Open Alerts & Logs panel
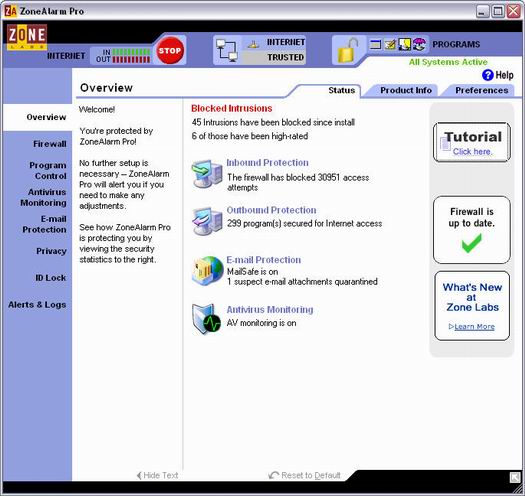Image resolution: width=525 pixels, height=496 pixels. [37, 305]
